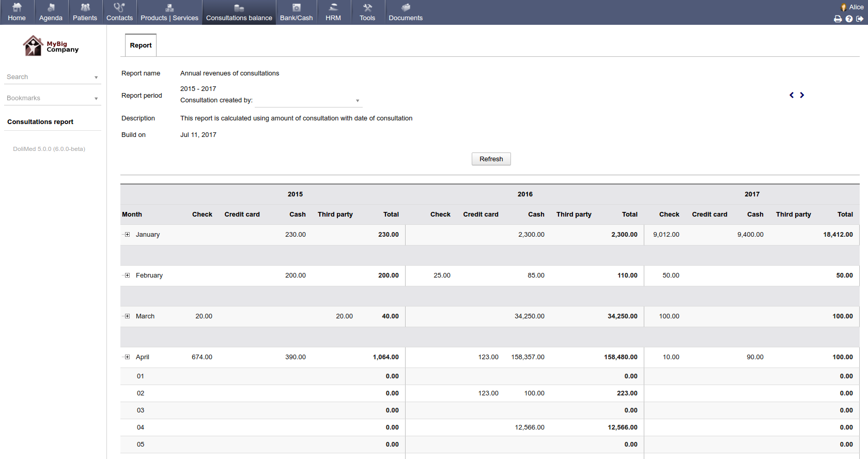
Task: Click April 2017 cash value 90.00
Action: [755, 357]
